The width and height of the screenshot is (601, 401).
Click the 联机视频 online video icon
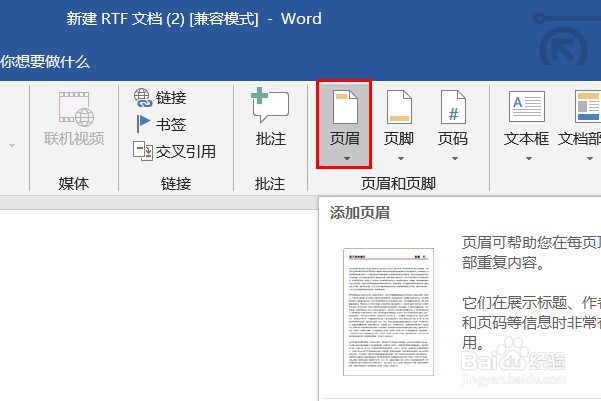(x=76, y=109)
